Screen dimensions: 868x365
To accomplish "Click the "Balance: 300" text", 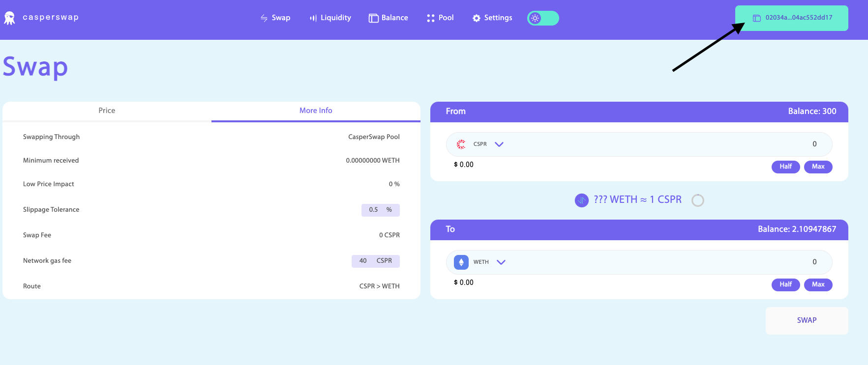I will pyautogui.click(x=812, y=112).
